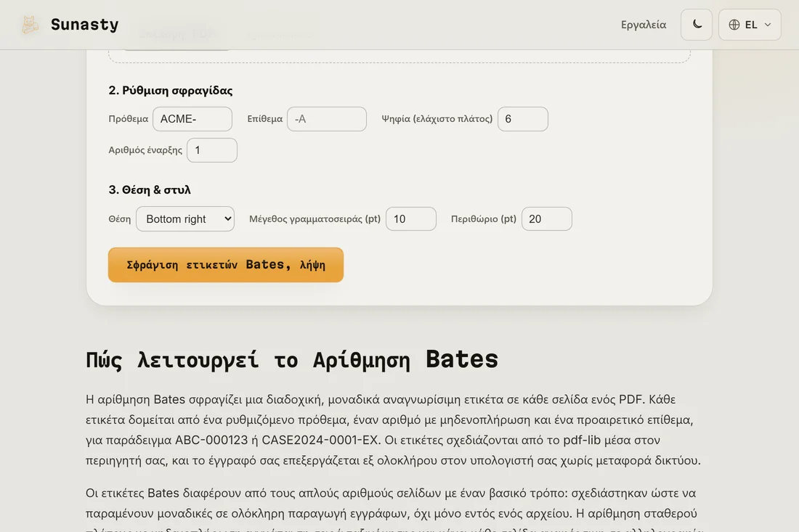The width and height of the screenshot is (799, 532).
Task: Open the Sunasty home link text
Action: 84,25
